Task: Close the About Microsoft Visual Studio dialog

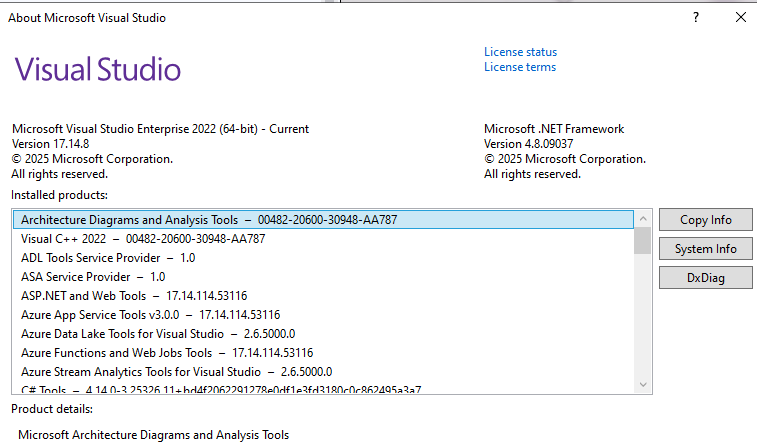Action: [740, 18]
